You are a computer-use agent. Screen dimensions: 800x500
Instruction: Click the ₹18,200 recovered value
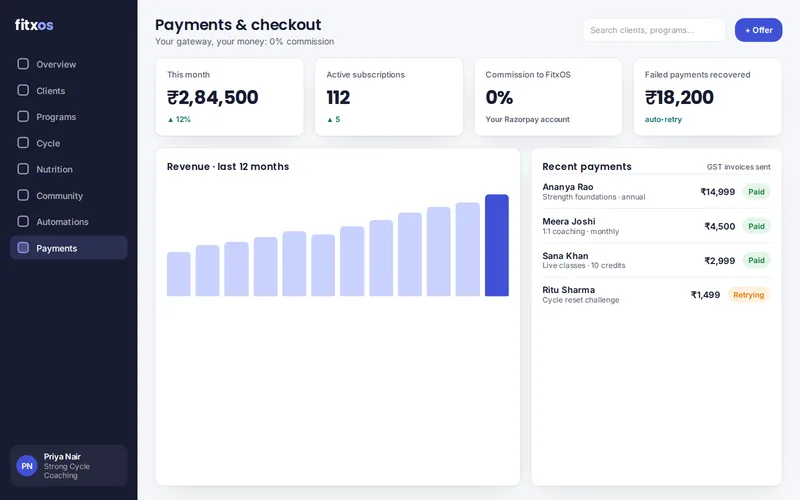679,97
